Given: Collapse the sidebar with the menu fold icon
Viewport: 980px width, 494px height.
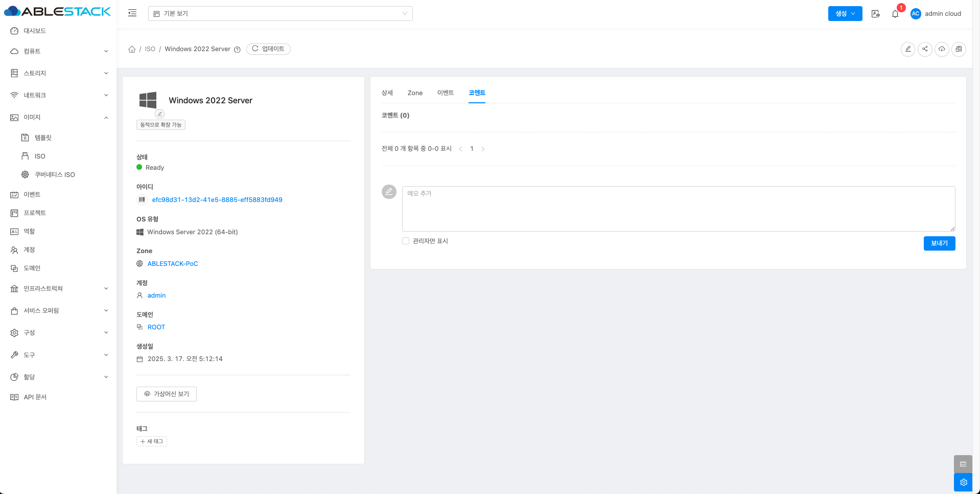Looking at the screenshot, I should pyautogui.click(x=132, y=13).
